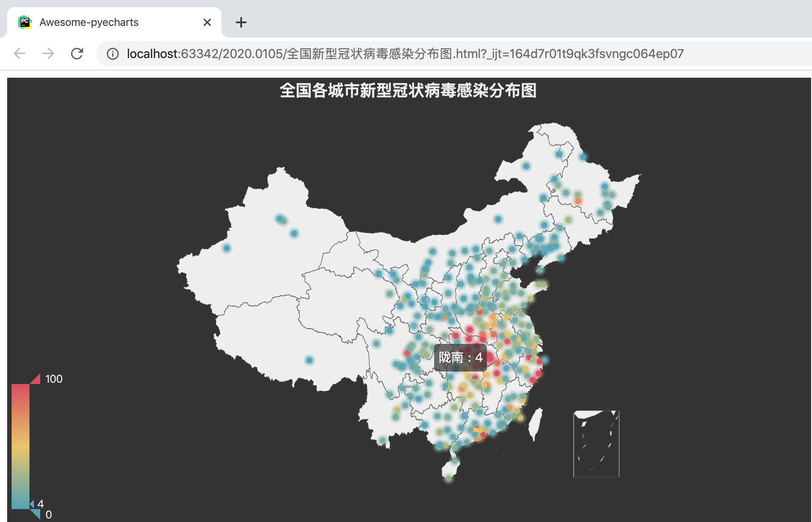Click the 100 label on the visual map

[54, 379]
